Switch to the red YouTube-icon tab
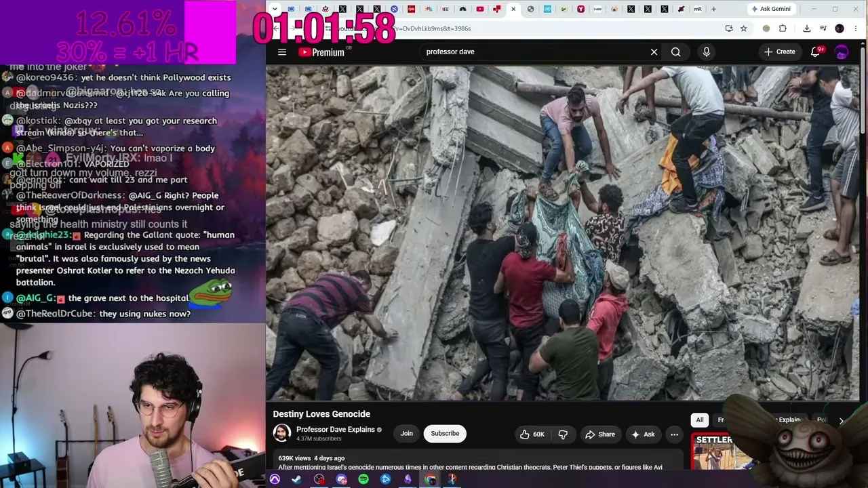 pos(480,9)
